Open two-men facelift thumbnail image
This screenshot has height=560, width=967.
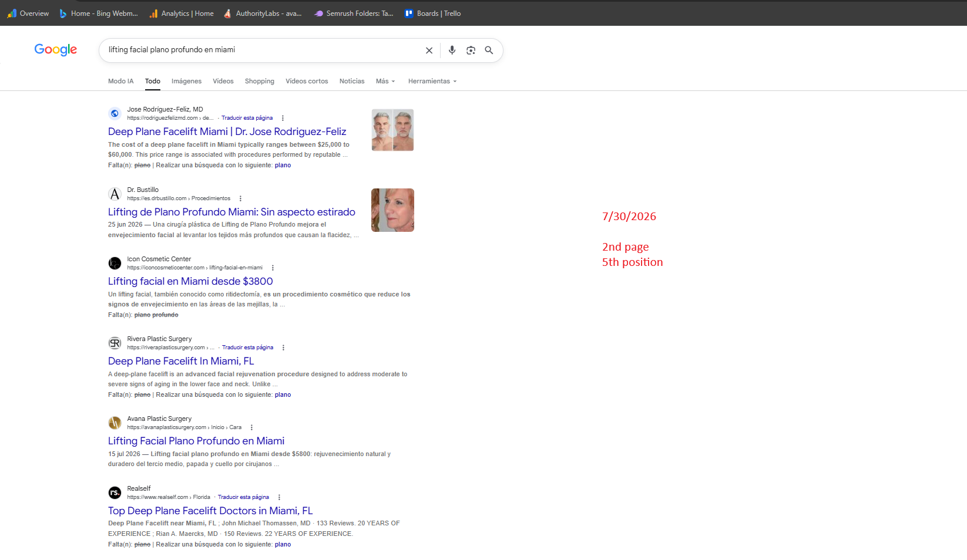pyautogui.click(x=392, y=130)
